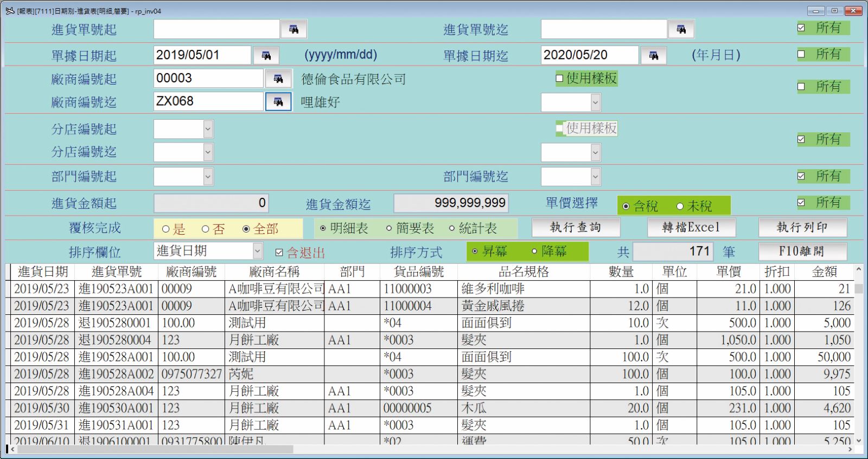
Task: Choose 簡要表 report type
Action: (389, 229)
